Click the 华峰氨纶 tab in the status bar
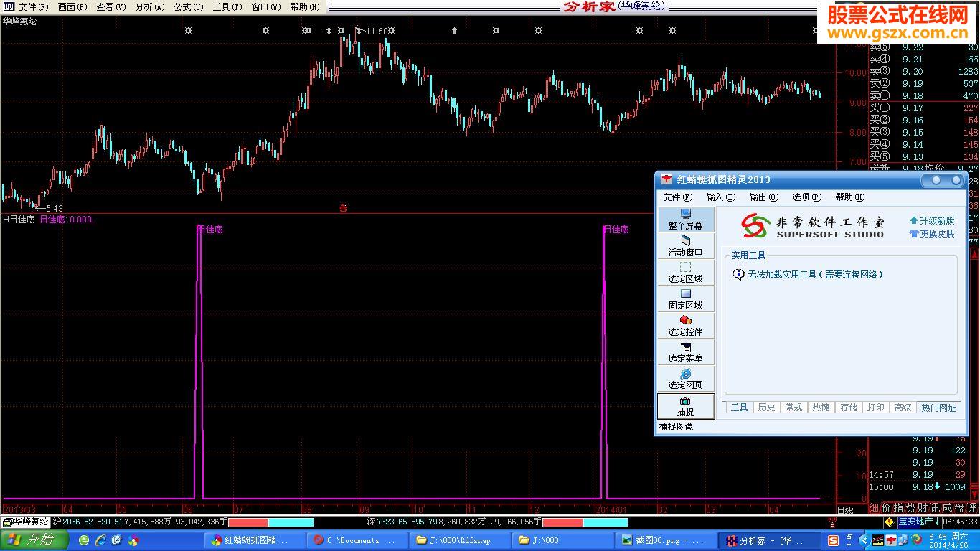The width and height of the screenshot is (980, 551). point(26,522)
